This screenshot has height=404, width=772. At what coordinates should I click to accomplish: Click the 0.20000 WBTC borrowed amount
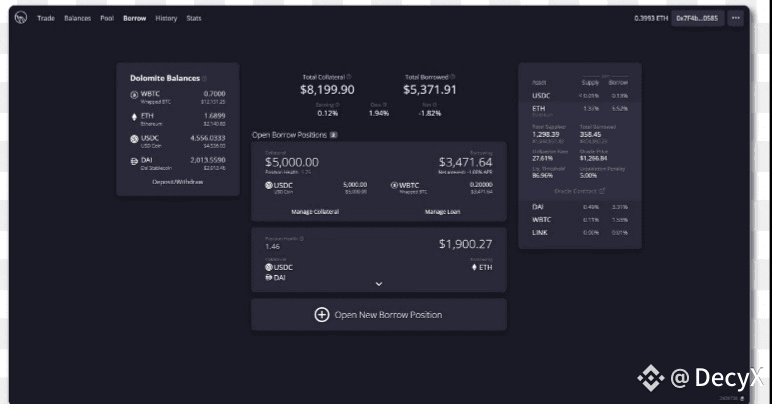click(x=481, y=185)
